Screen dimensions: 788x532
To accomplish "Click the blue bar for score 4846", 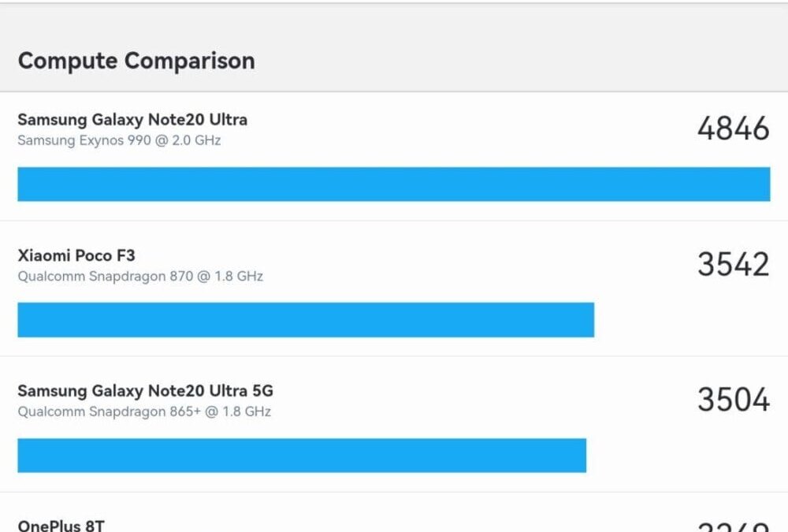I will pos(393,184).
